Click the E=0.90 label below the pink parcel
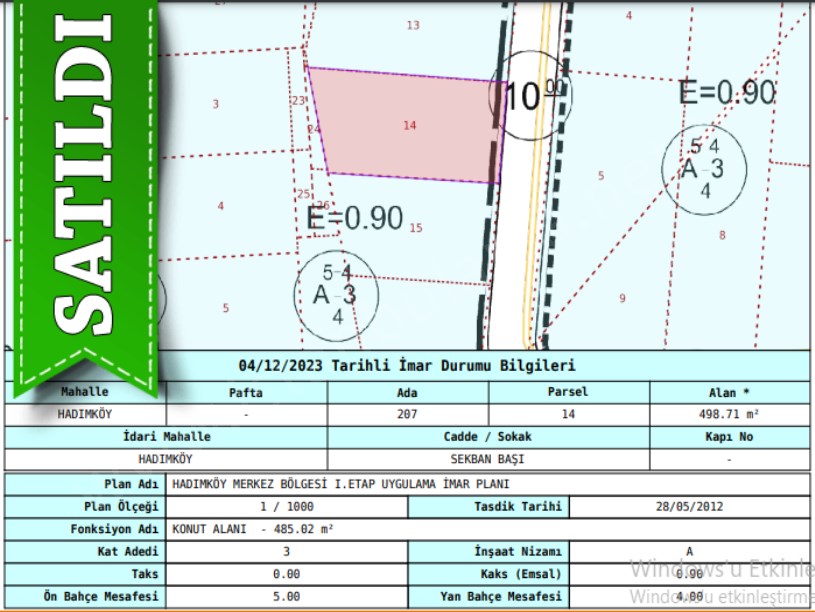Image resolution: width=815 pixels, height=612 pixels. click(355, 218)
